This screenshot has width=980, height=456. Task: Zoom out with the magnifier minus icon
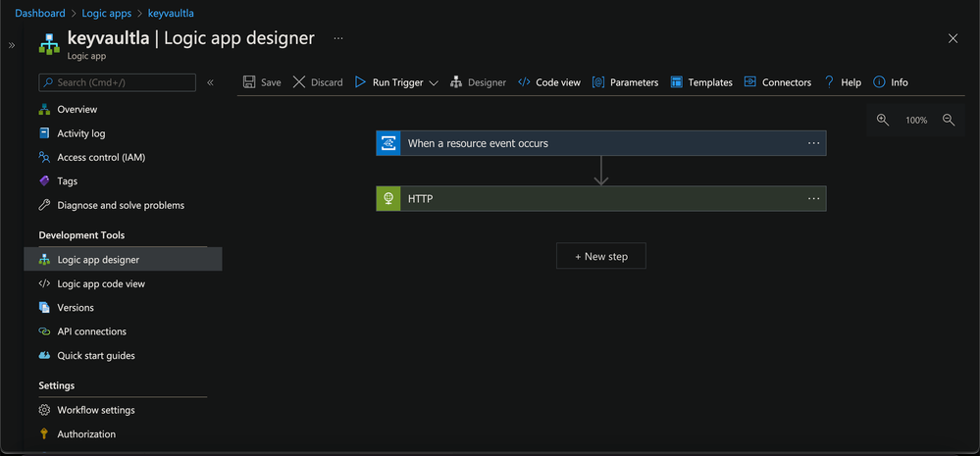click(949, 120)
